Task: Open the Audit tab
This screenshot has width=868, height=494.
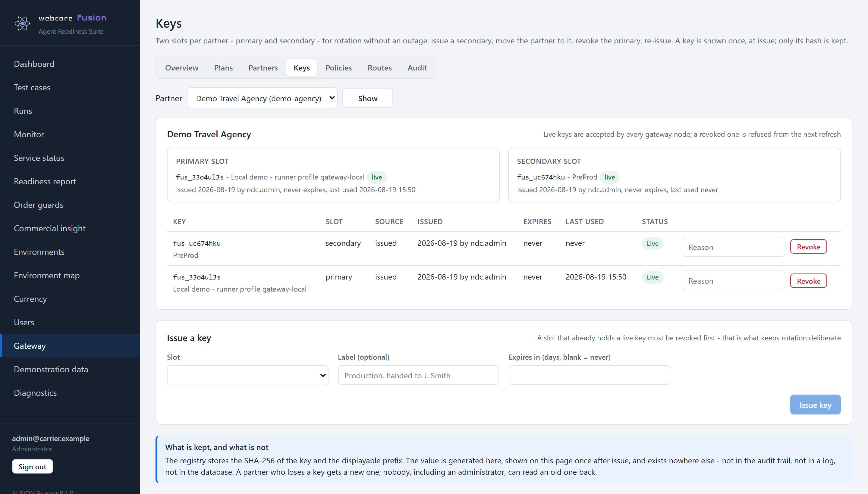Action: tap(417, 68)
